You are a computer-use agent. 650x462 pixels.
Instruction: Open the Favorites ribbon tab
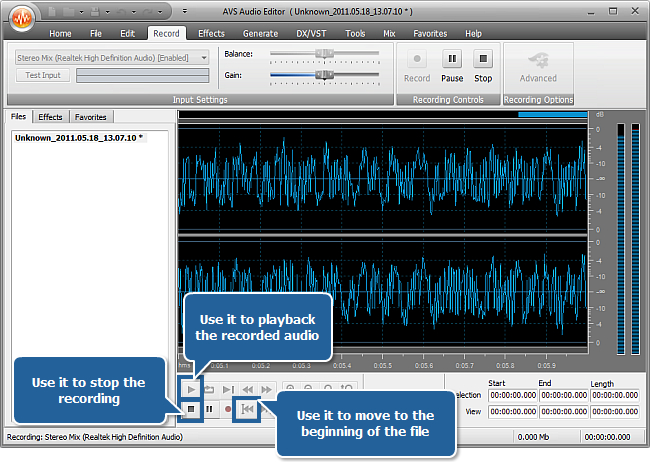click(430, 34)
